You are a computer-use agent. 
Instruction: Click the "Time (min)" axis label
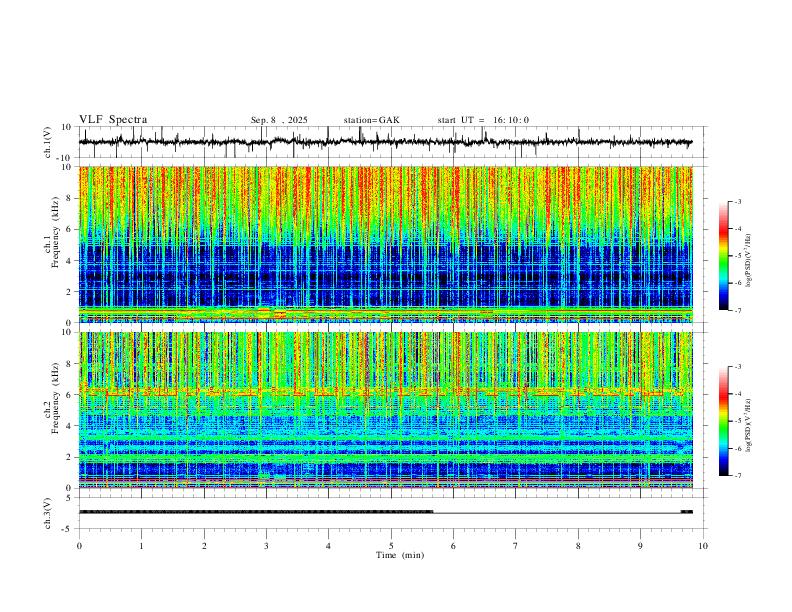(x=400, y=555)
